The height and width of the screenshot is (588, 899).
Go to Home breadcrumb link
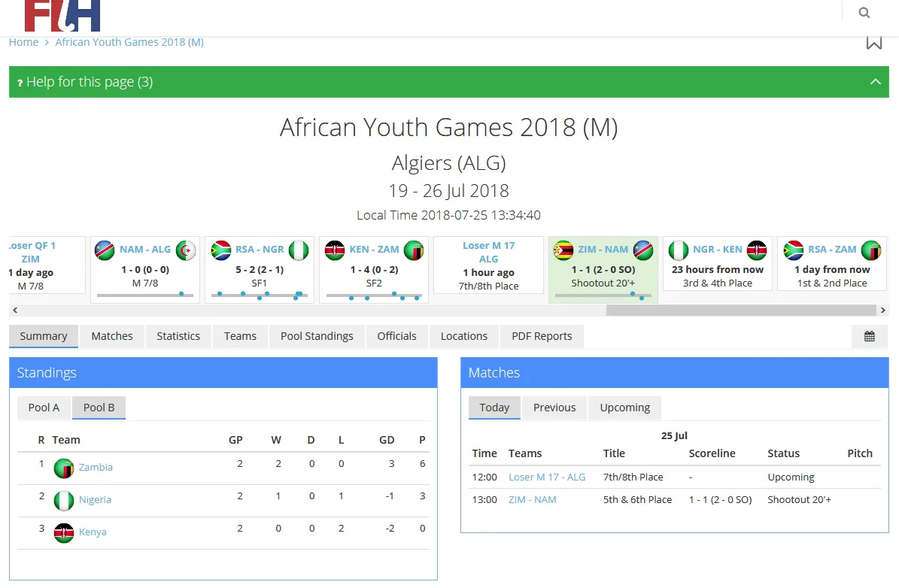(x=23, y=42)
